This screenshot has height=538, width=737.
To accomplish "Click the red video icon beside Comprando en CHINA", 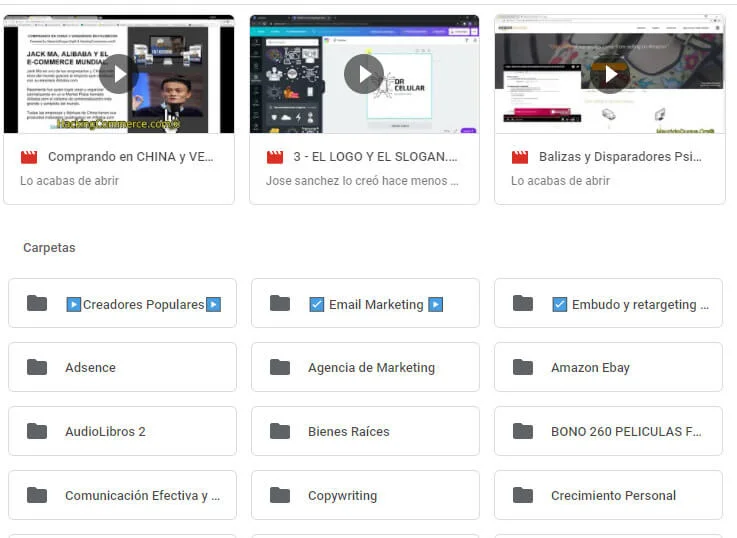I will [x=29, y=157].
